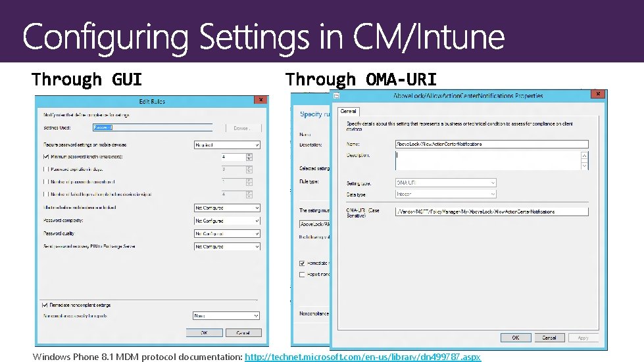The image size is (644, 362).
Task: Open the Noncompliance severity dropdown showing None
Action: coord(226,315)
